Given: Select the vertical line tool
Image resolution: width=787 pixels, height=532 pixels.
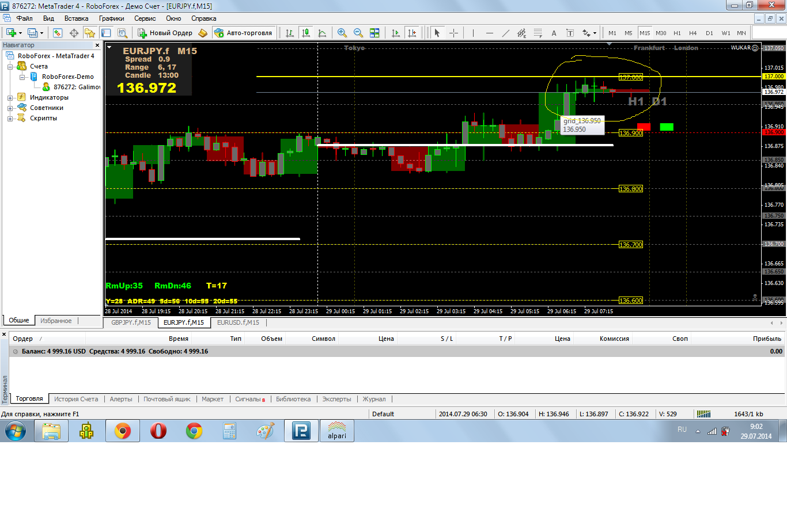Looking at the screenshot, I should tap(473, 33).
